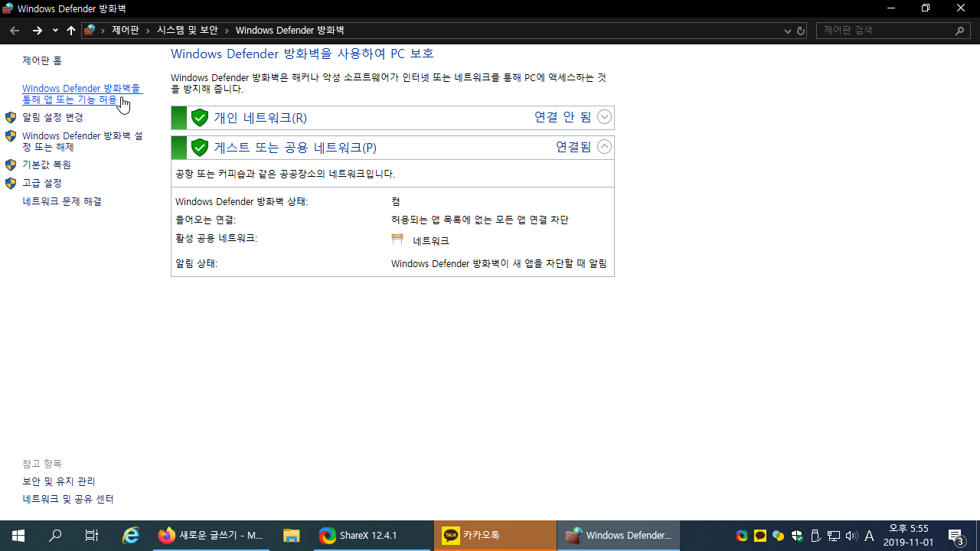Click the bench icon beside 네트워크
Image resolution: width=980 pixels, height=551 pixels.
[x=397, y=240]
